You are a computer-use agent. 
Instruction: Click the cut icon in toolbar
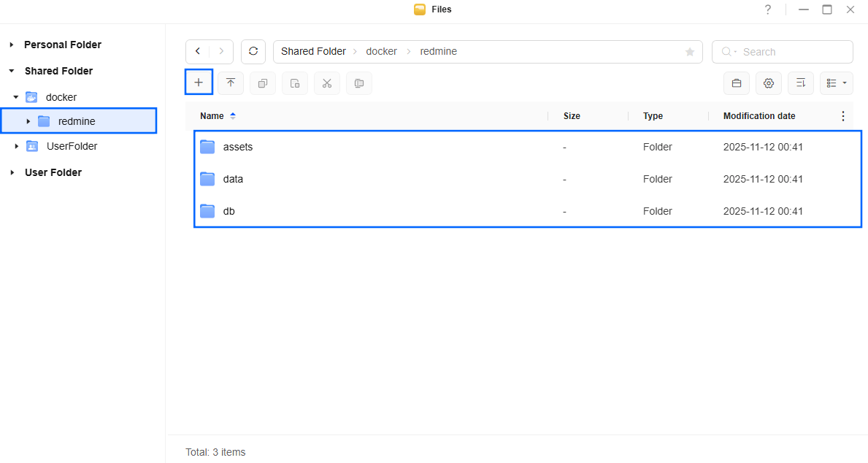pyautogui.click(x=326, y=83)
